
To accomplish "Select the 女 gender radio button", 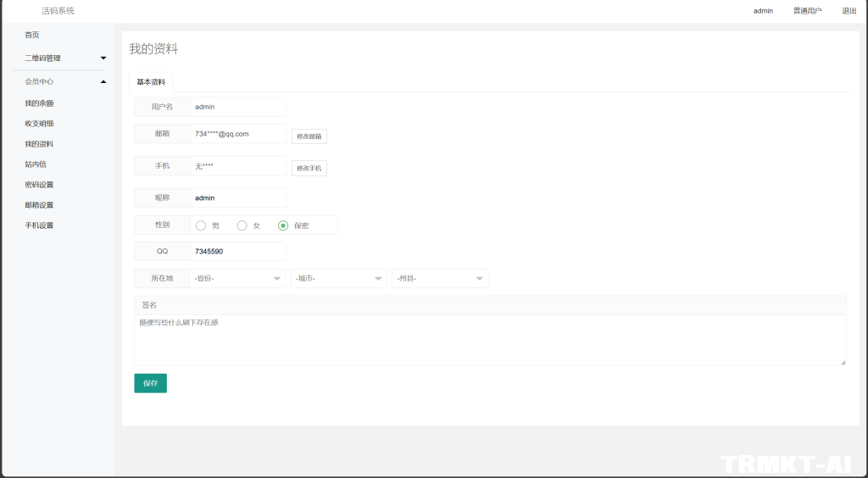I will pyautogui.click(x=242, y=225).
